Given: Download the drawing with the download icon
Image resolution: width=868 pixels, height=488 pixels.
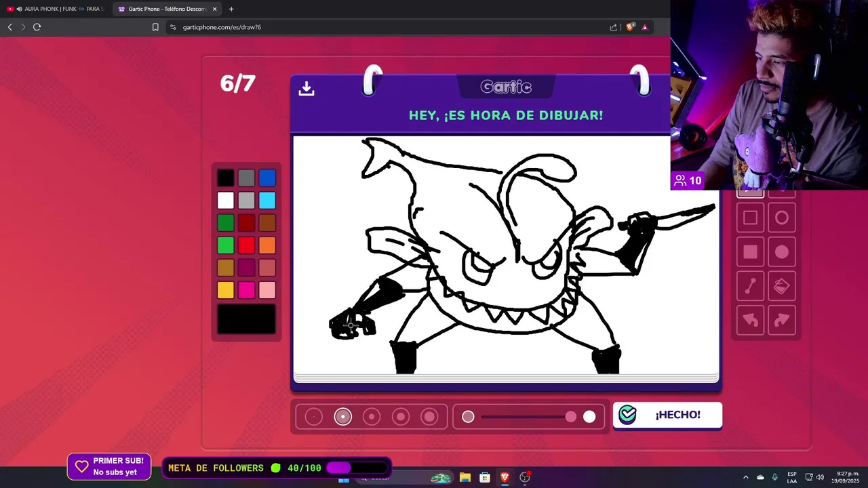Looking at the screenshot, I should [x=307, y=89].
